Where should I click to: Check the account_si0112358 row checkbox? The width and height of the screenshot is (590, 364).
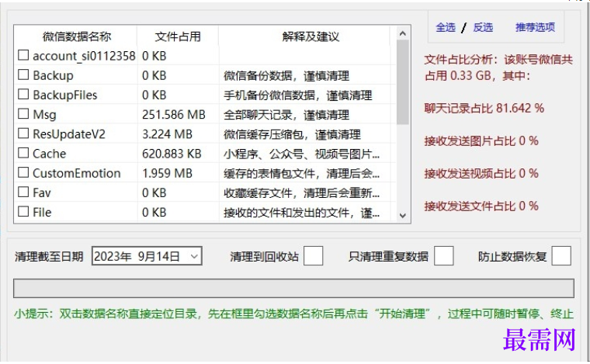(23, 55)
